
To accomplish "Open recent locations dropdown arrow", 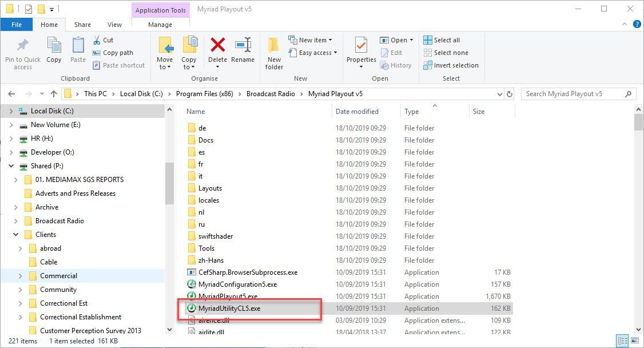I will 42,94.
